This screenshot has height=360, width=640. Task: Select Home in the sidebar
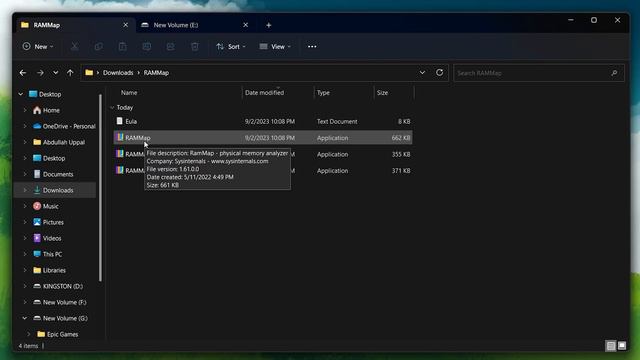(x=51, y=110)
